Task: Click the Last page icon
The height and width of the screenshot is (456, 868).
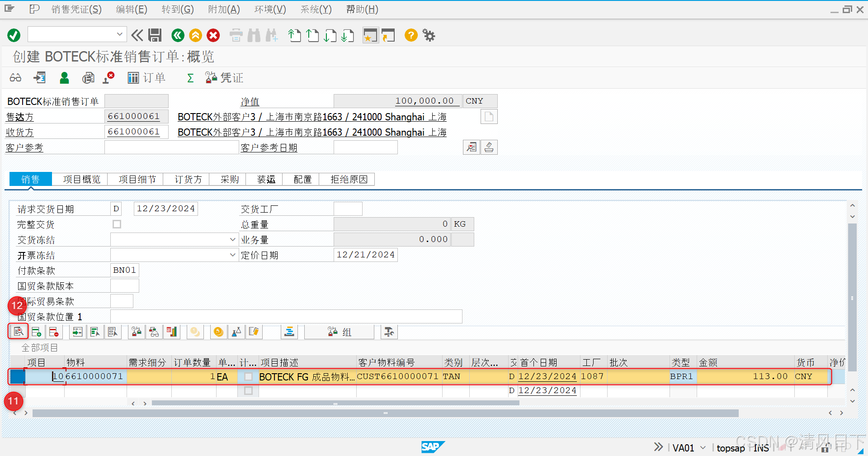Action: 348,35
